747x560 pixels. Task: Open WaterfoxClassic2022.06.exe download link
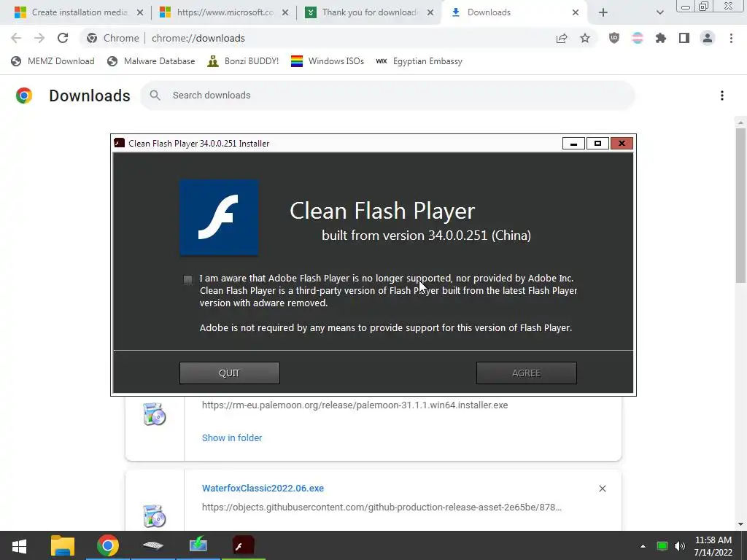(263, 488)
